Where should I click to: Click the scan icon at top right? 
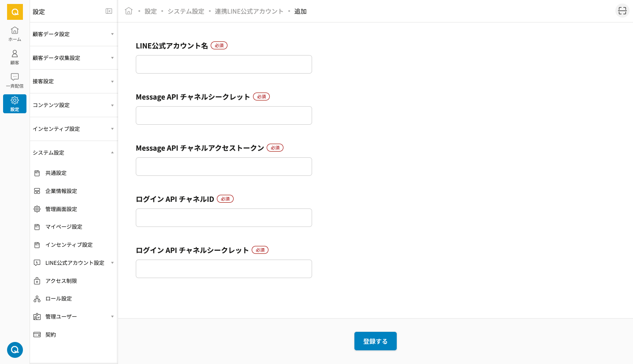pyautogui.click(x=622, y=11)
